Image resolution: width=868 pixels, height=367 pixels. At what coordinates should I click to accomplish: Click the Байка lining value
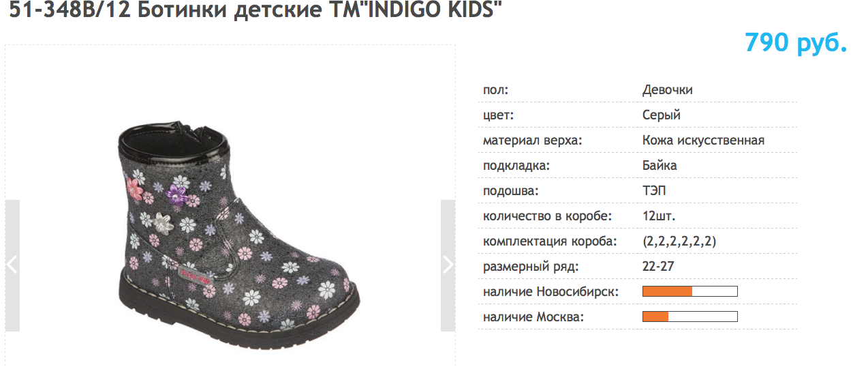[660, 166]
